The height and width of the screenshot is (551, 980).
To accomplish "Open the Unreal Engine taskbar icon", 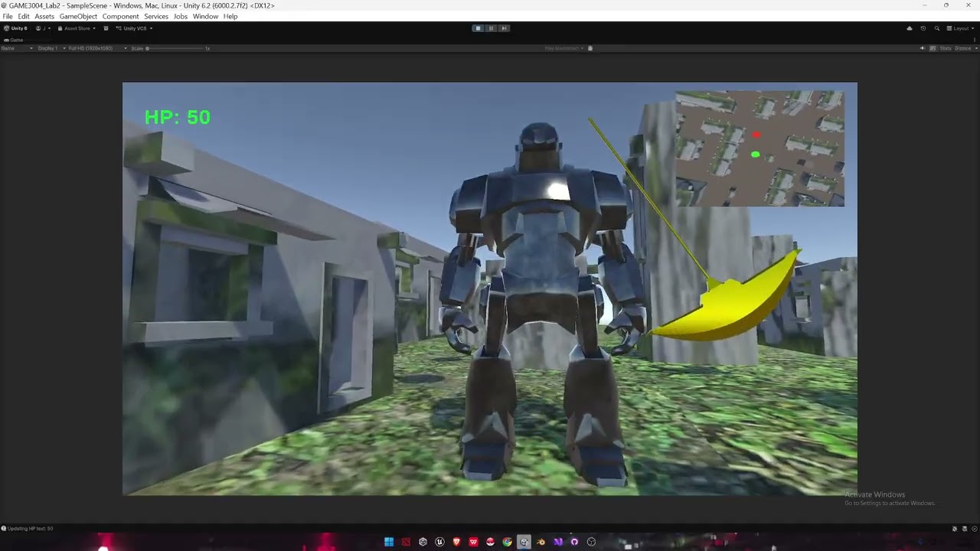I will pos(439,542).
